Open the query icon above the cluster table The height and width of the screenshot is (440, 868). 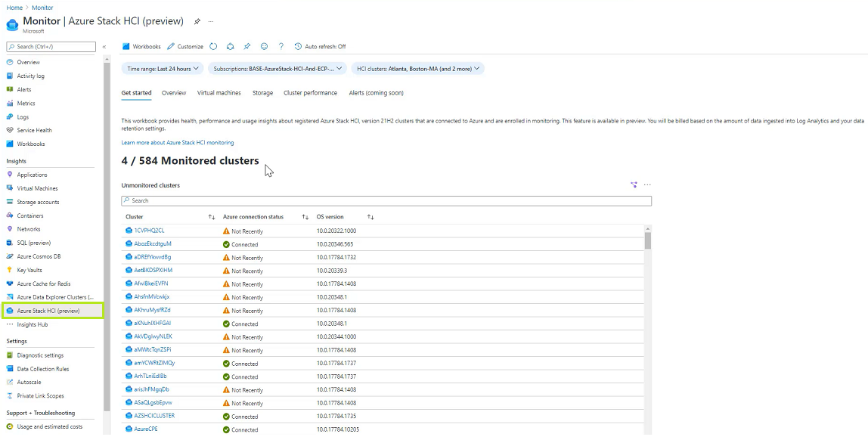click(x=634, y=185)
